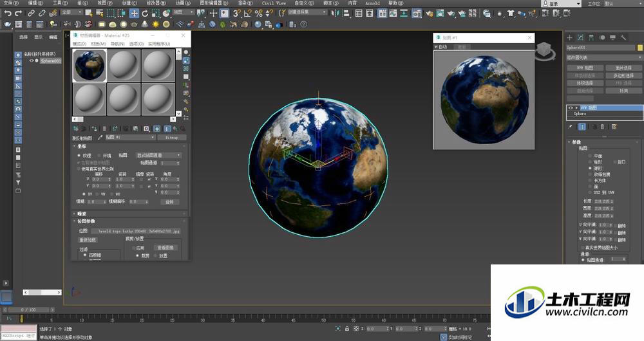Click the timeline frame slider 0 / 100
The image size is (644, 341).
coord(28,310)
